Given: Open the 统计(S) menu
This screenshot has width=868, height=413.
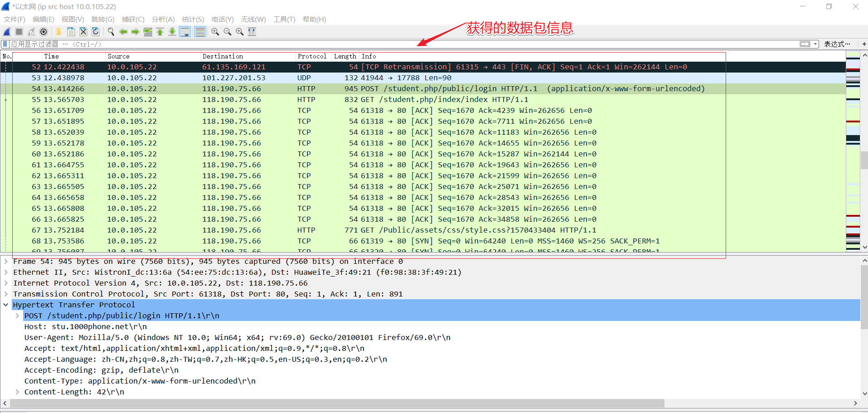Looking at the screenshot, I should (x=193, y=19).
